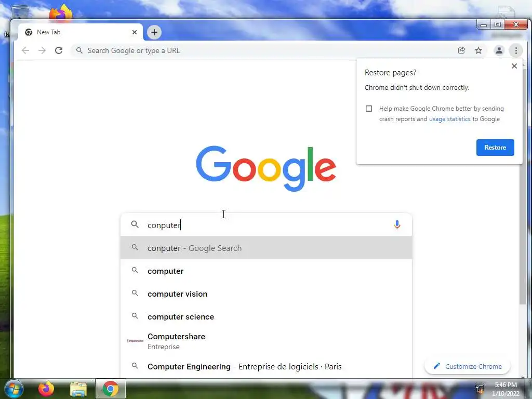Image resolution: width=532 pixels, height=399 pixels.
Task: Click the Recycle Bin desktop icon
Action: (20, 11)
